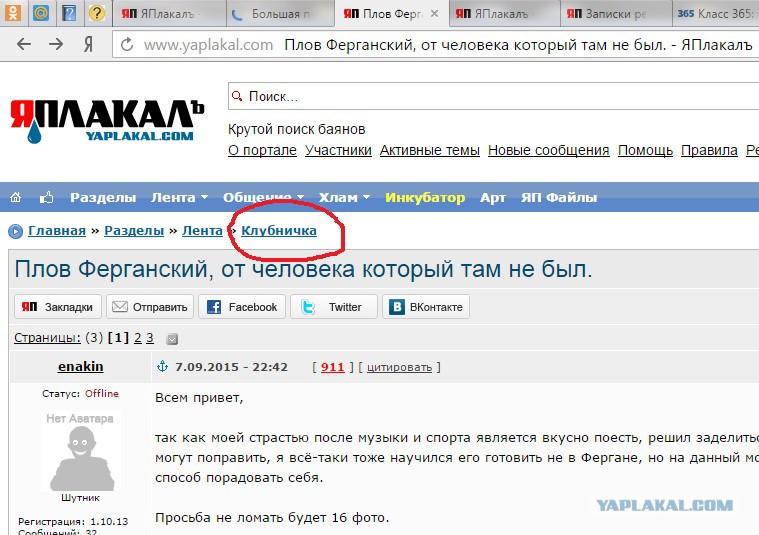Open the Помощь link

click(645, 151)
